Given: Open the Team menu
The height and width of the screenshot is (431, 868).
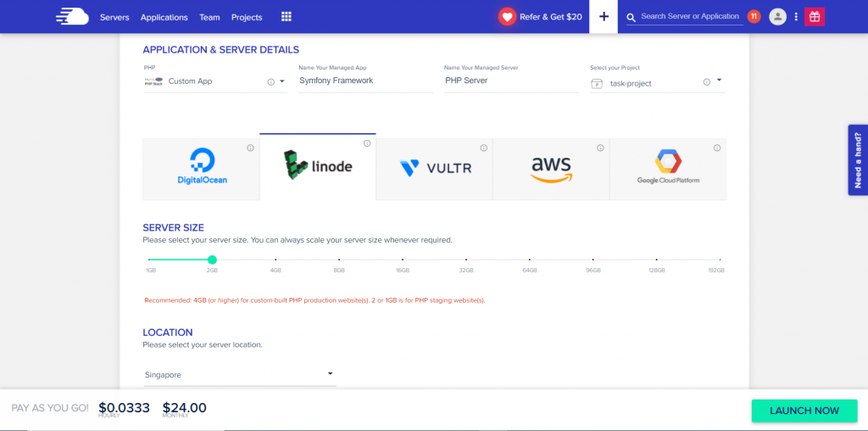Looking at the screenshot, I should 210,17.
